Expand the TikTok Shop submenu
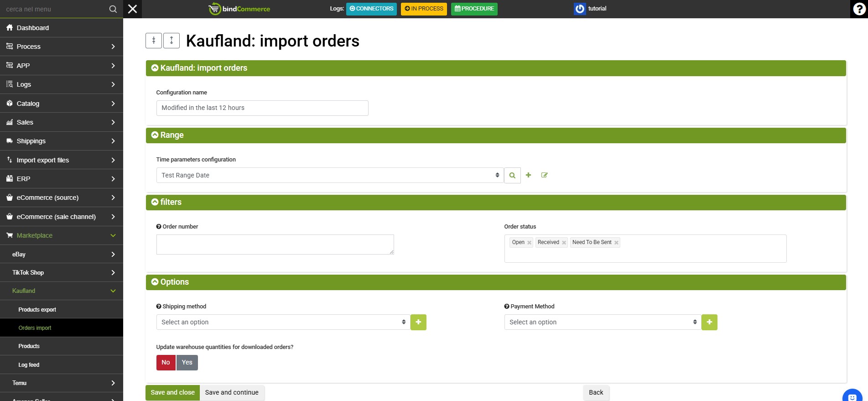Image resolution: width=868 pixels, height=401 pixels. coord(62,272)
